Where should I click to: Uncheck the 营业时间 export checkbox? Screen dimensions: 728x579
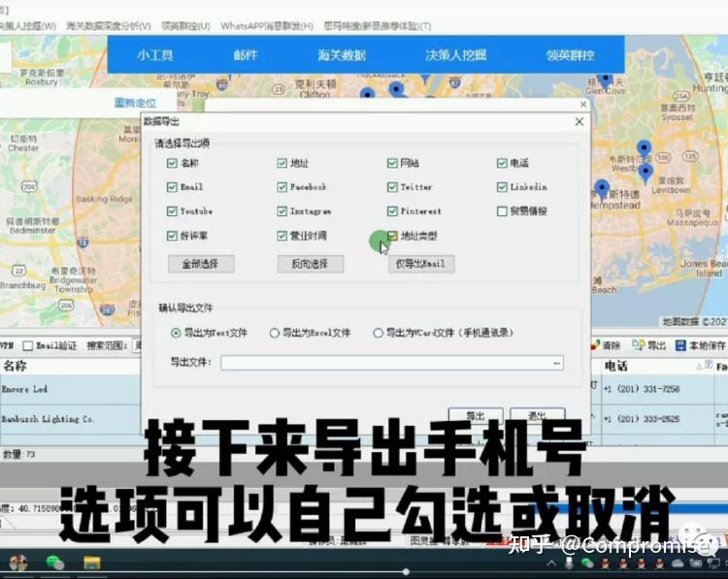(281, 236)
